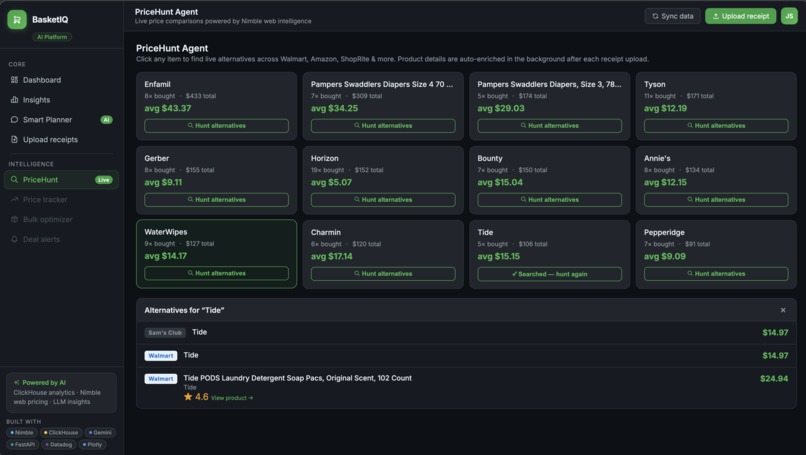Click the Powered by AI card
The image size is (806, 455).
[x=61, y=392]
